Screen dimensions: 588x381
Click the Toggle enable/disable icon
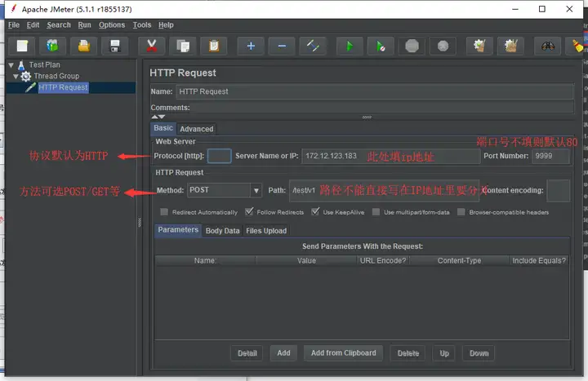click(313, 46)
